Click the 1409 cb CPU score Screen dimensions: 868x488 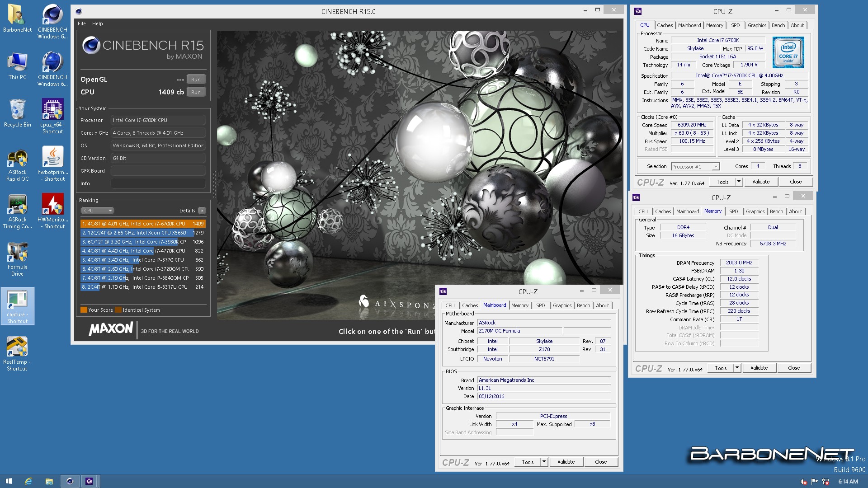[x=171, y=92]
